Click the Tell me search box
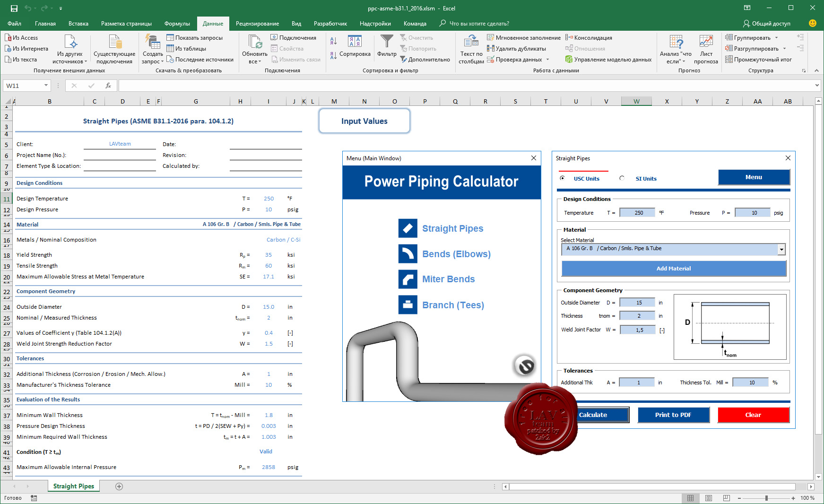The image size is (824, 504). click(x=475, y=24)
